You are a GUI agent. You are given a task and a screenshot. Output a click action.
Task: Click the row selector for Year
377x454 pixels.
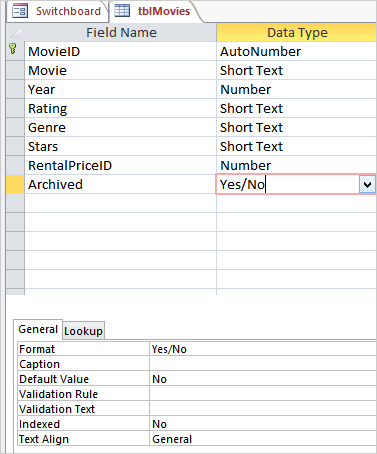(x=15, y=89)
